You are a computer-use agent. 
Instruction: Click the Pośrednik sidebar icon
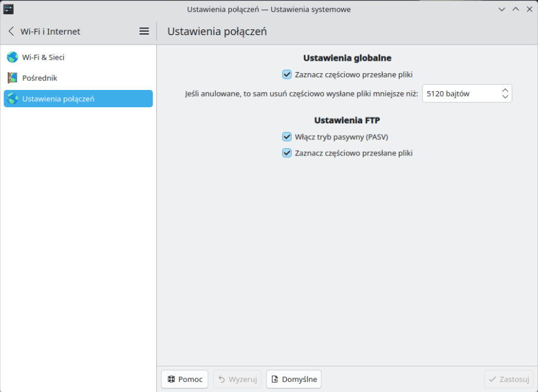click(x=13, y=78)
